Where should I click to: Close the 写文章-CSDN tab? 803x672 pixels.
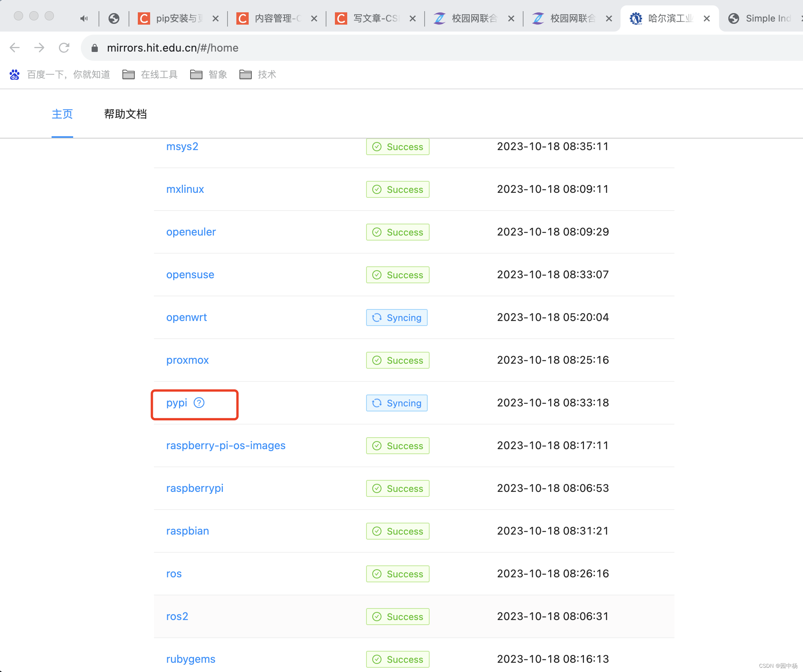point(413,18)
